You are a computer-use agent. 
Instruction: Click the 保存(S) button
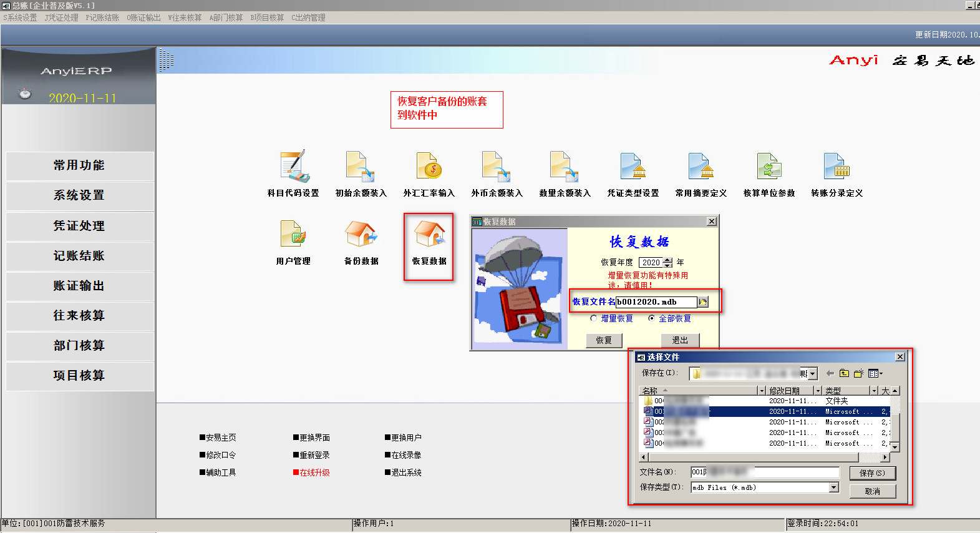coord(872,473)
